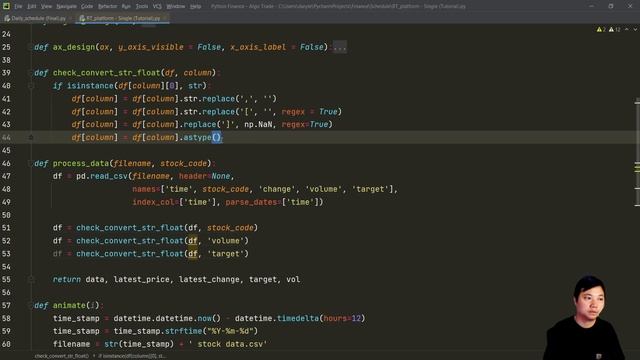Image resolution: width=640 pixels, height=360 pixels.
Task: Go to next highlighted error arrow
Action: (x=635, y=30)
